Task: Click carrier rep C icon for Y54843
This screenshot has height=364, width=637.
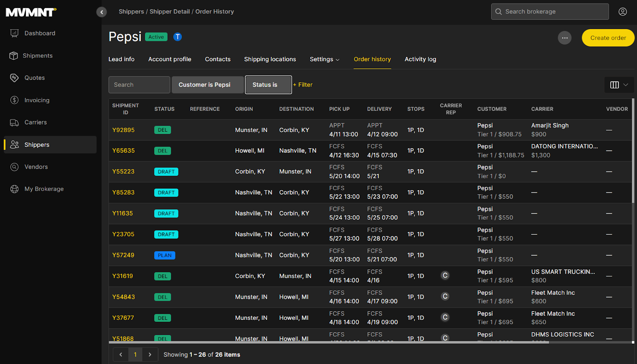Action: 445,296
